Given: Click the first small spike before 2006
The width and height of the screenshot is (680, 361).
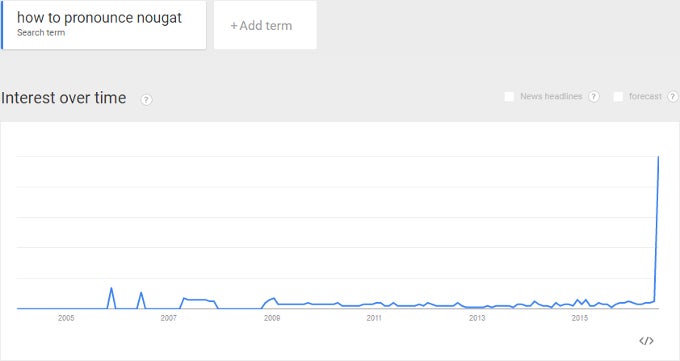Looking at the screenshot, I should click(111, 288).
